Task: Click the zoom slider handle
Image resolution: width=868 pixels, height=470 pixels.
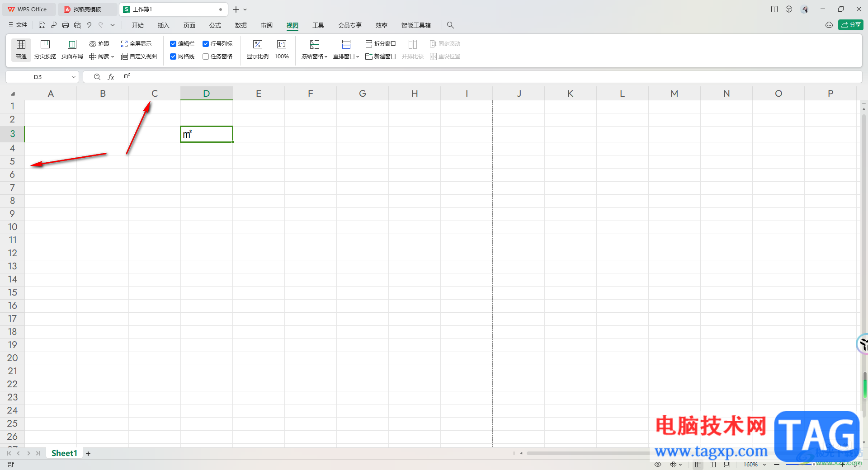Action: (814, 465)
